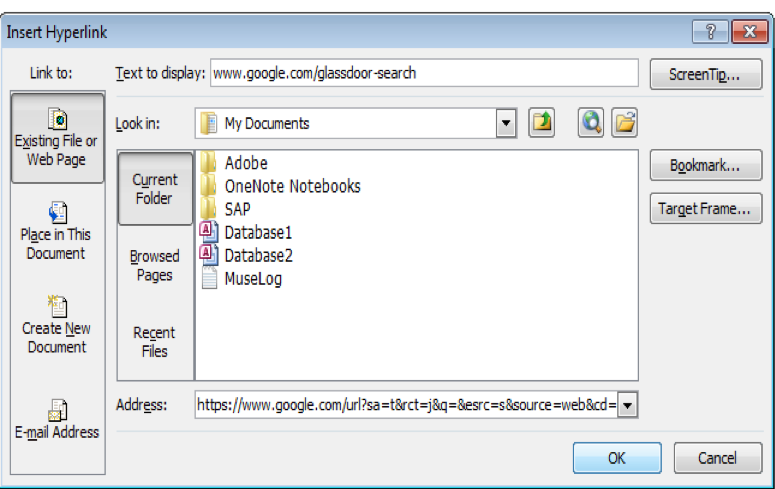Open the Bookmark dialog button
Image resolution: width=775 pixels, height=489 pixels.
(x=705, y=166)
